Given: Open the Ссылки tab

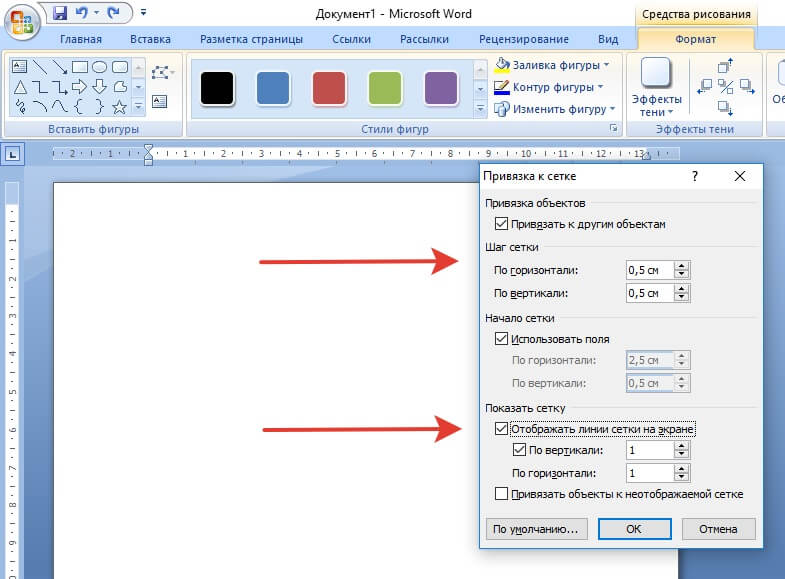Looking at the screenshot, I should pyautogui.click(x=351, y=39).
